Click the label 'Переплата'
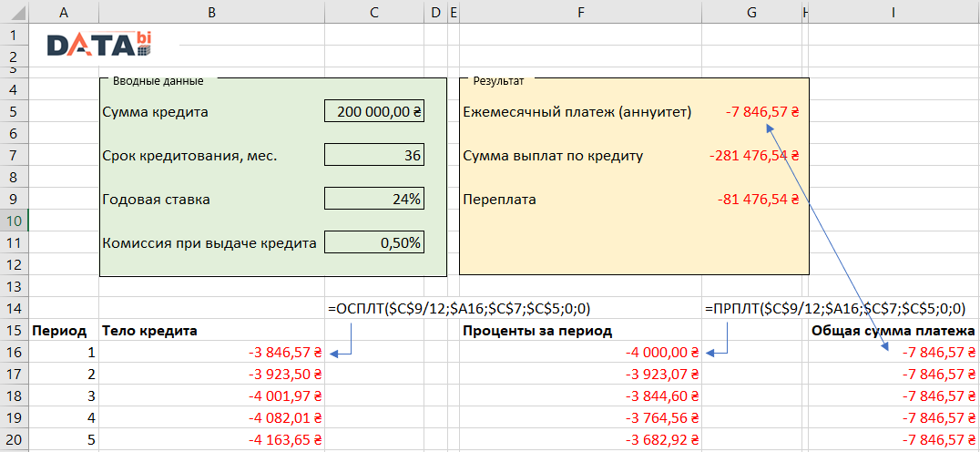 pos(499,200)
